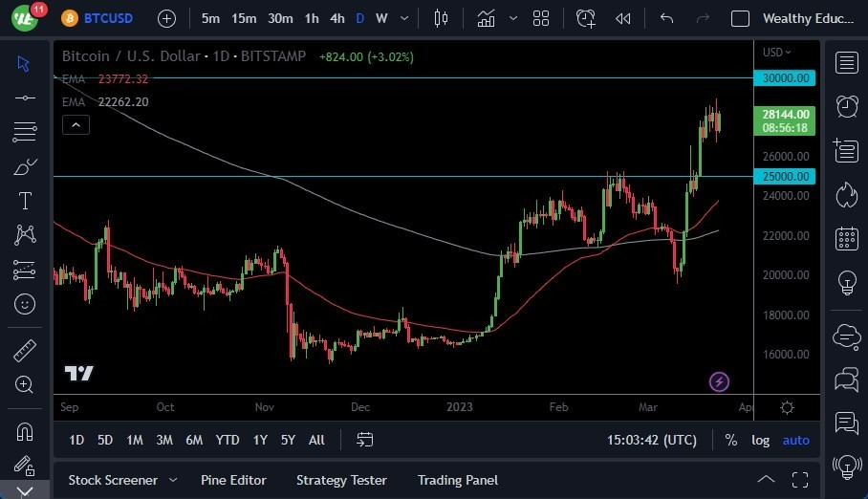Select the arrow cursor tool
Image resolution: width=868 pixels, height=499 pixels.
[x=23, y=64]
